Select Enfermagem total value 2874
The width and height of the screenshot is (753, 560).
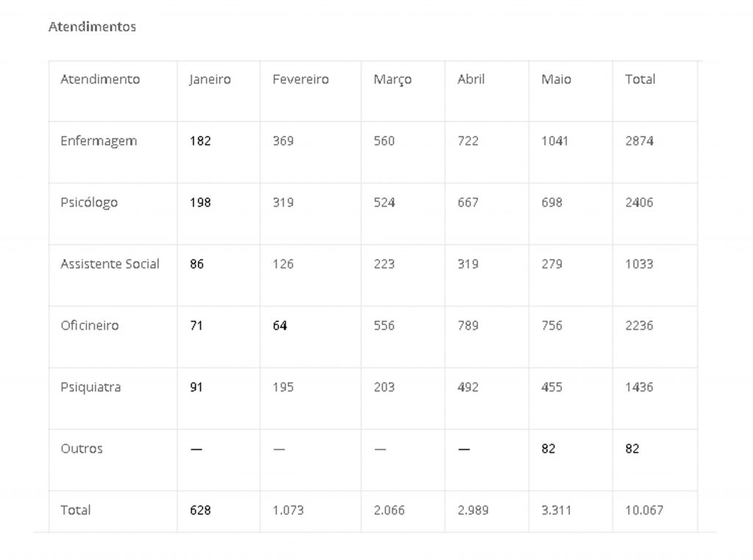click(639, 141)
